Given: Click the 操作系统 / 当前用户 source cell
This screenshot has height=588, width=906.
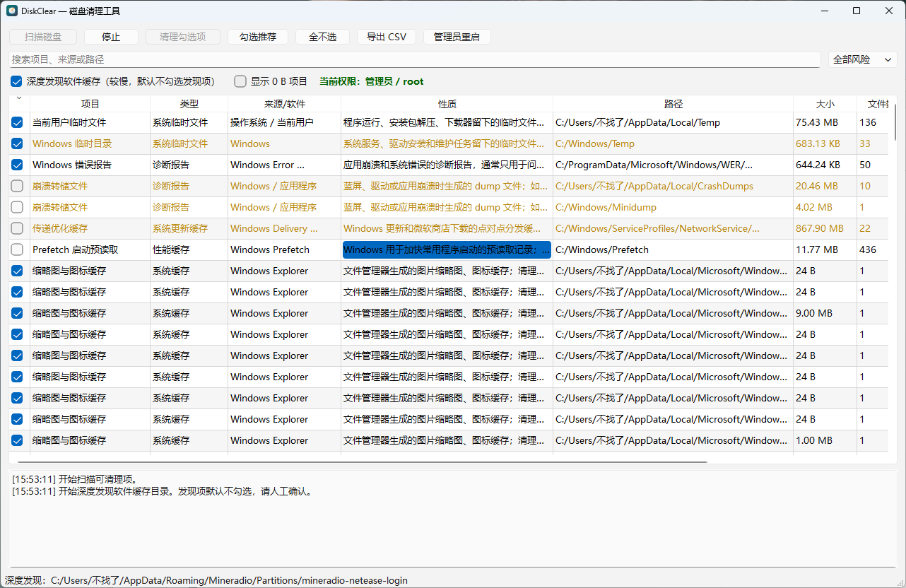Looking at the screenshot, I should click(285, 122).
